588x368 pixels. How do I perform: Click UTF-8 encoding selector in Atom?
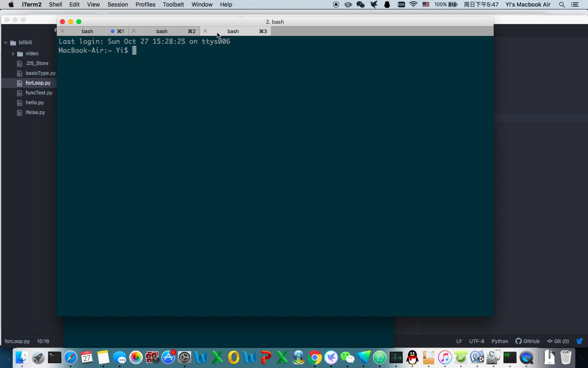point(477,341)
